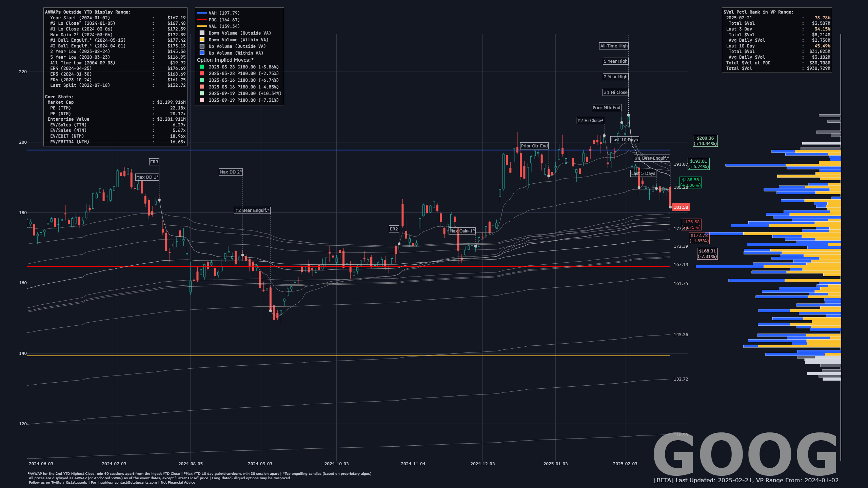Click the 73.78% percentile rank value

click(823, 18)
